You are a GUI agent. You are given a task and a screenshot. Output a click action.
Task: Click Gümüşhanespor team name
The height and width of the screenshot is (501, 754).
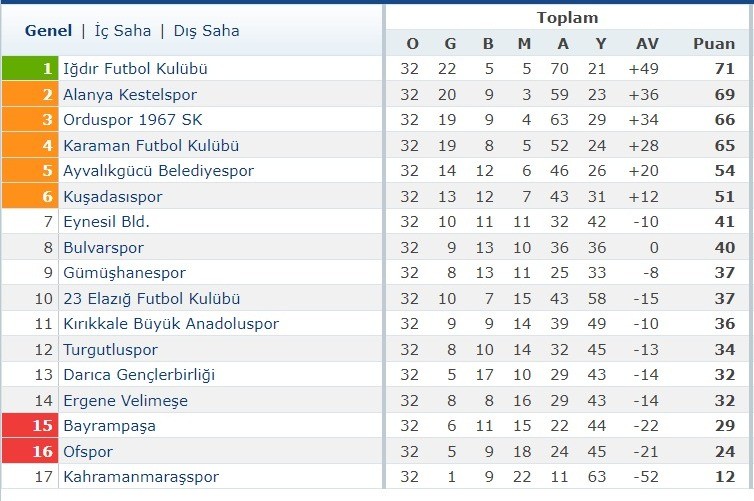pos(124,273)
